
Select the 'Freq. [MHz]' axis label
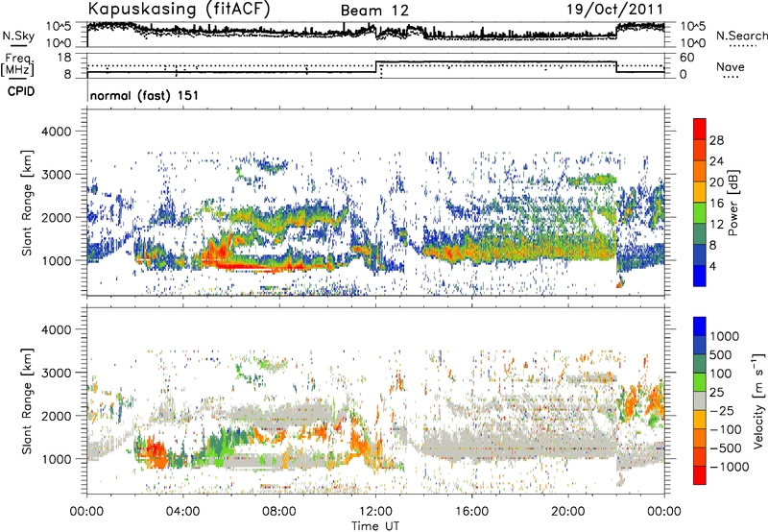17,64
